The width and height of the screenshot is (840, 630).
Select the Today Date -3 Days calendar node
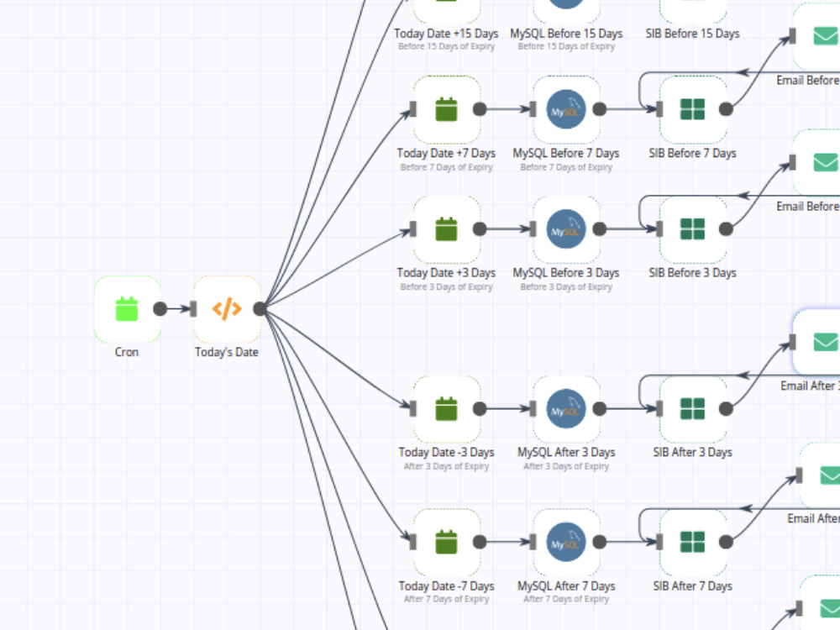click(446, 409)
